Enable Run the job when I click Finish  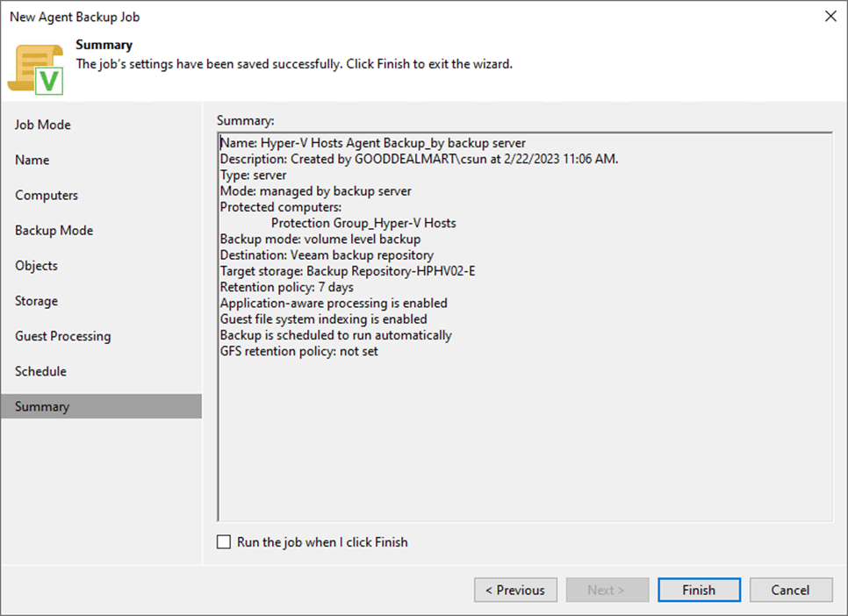[x=223, y=542]
